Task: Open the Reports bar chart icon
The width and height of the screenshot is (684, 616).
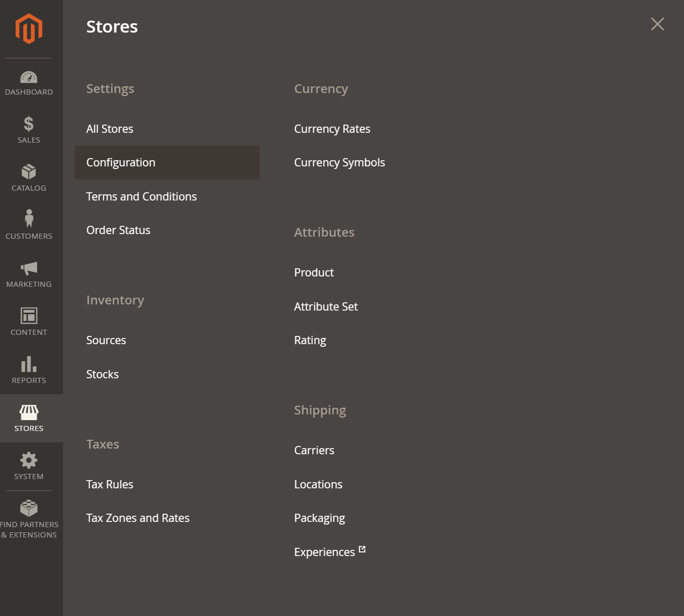Action: pyautogui.click(x=29, y=364)
